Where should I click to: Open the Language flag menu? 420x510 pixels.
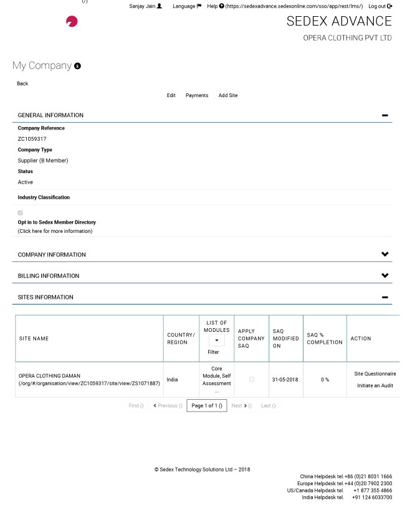(x=187, y=6)
